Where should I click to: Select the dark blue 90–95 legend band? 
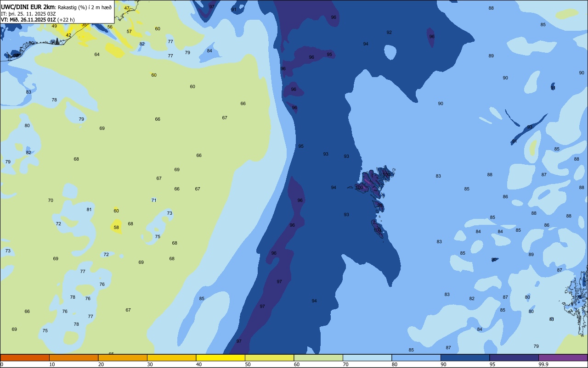pyautogui.click(x=465, y=357)
